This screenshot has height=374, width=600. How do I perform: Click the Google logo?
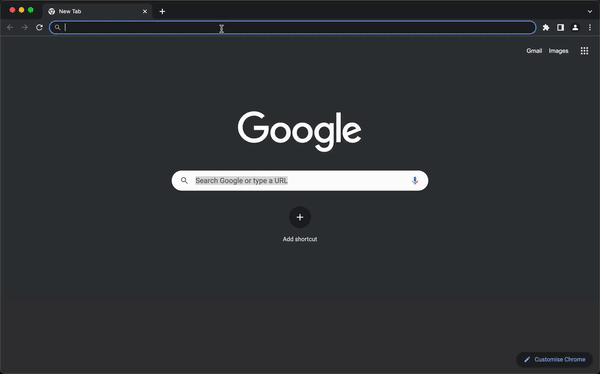click(300, 131)
